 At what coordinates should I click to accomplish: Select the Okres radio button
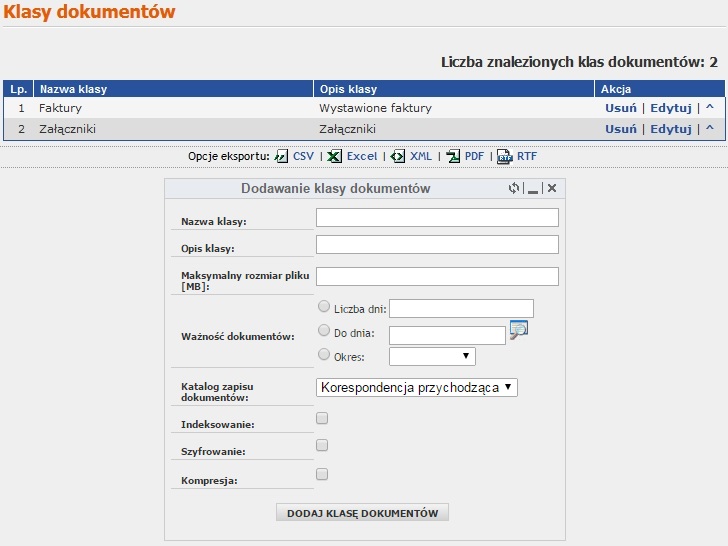tap(323, 354)
